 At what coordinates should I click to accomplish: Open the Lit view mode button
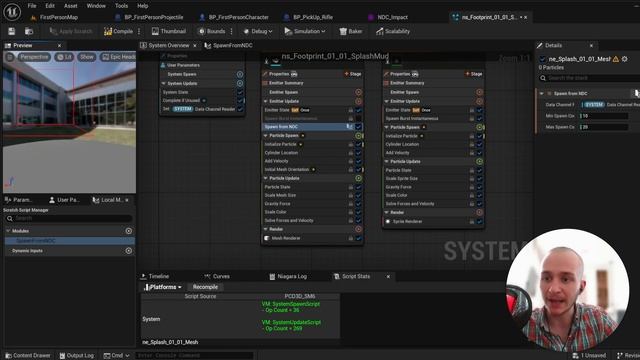[64, 57]
